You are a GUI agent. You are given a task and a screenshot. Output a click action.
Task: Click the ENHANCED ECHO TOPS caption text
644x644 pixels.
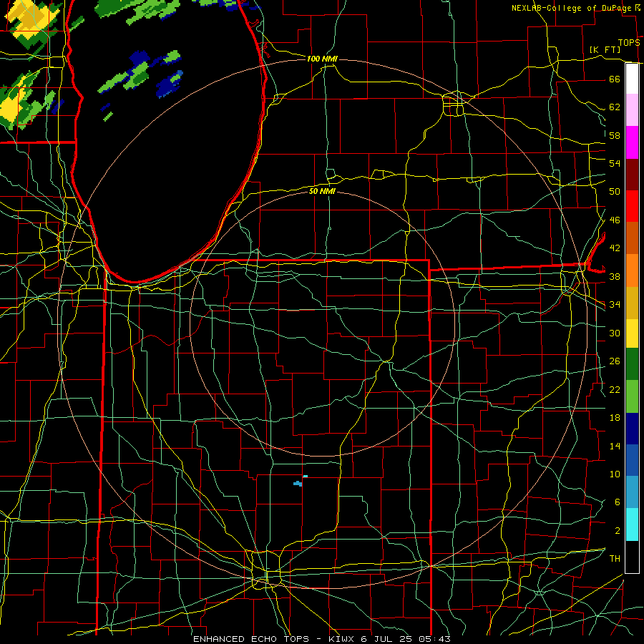251,639
